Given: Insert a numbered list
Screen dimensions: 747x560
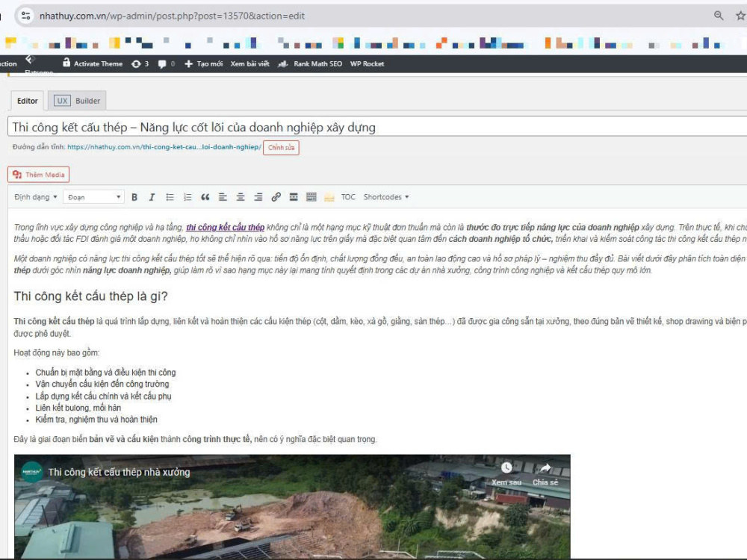Looking at the screenshot, I should pyautogui.click(x=187, y=197).
